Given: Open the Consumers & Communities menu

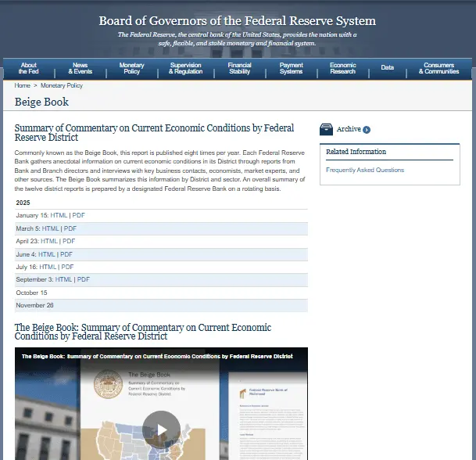Looking at the screenshot, I should point(438,68).
